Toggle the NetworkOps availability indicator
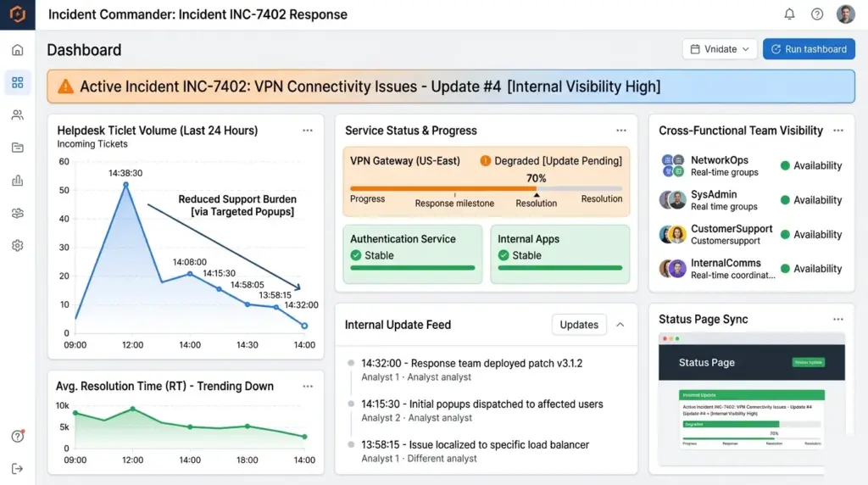Screen dimensions: 868x485 (x=785, y=166)
